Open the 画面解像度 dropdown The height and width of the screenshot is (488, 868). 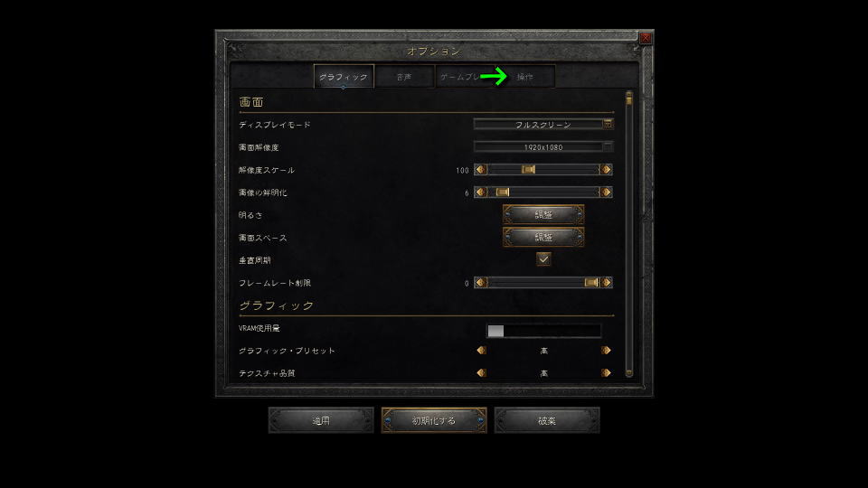[543, 147]
